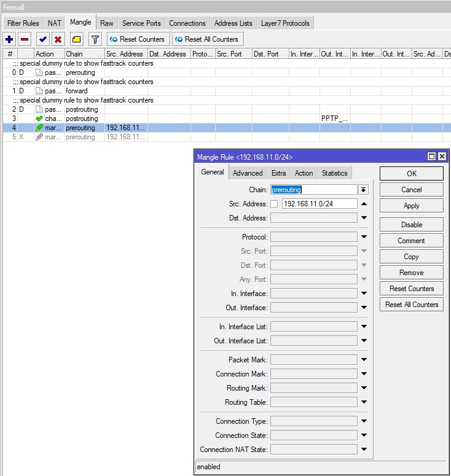Viewport: 451px width, 476px height.
Task: Open Chain dropdown list
Action: (363, 190)
